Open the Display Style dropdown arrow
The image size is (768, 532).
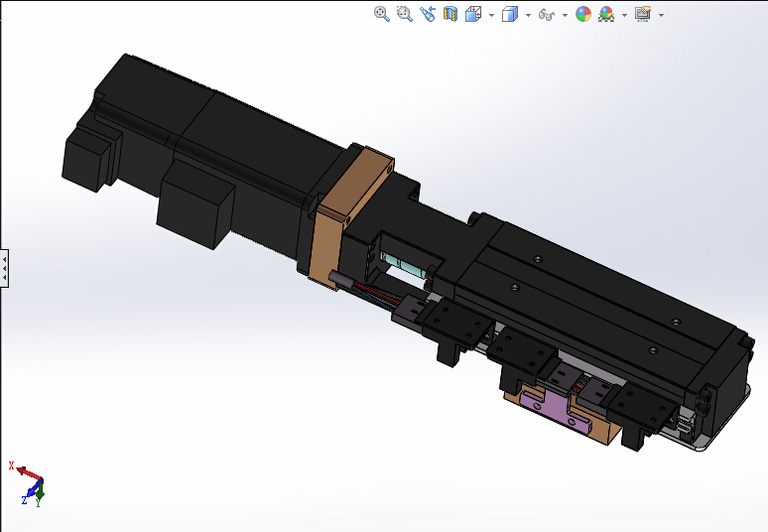[x=528, y=15]
